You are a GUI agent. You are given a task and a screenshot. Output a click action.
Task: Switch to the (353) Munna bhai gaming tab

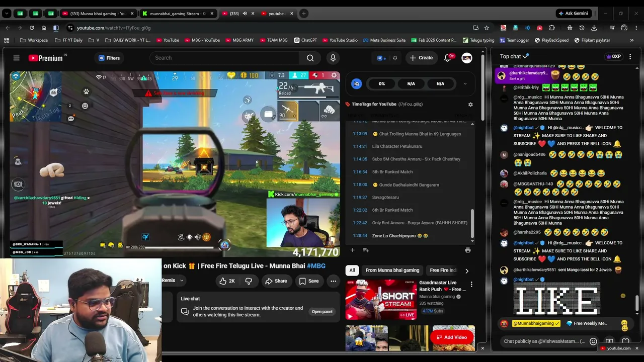click(98, 14)
